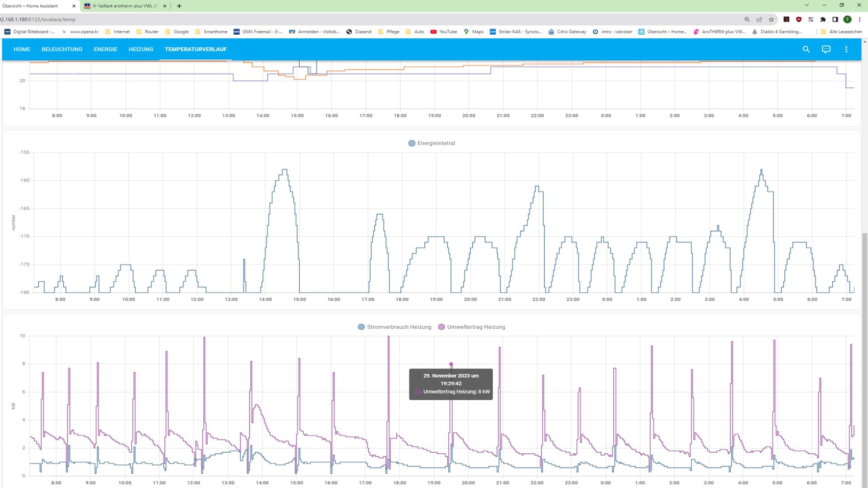
Task: Switch to the ENERGIE dashboard tab
Action: click(105, 50)
